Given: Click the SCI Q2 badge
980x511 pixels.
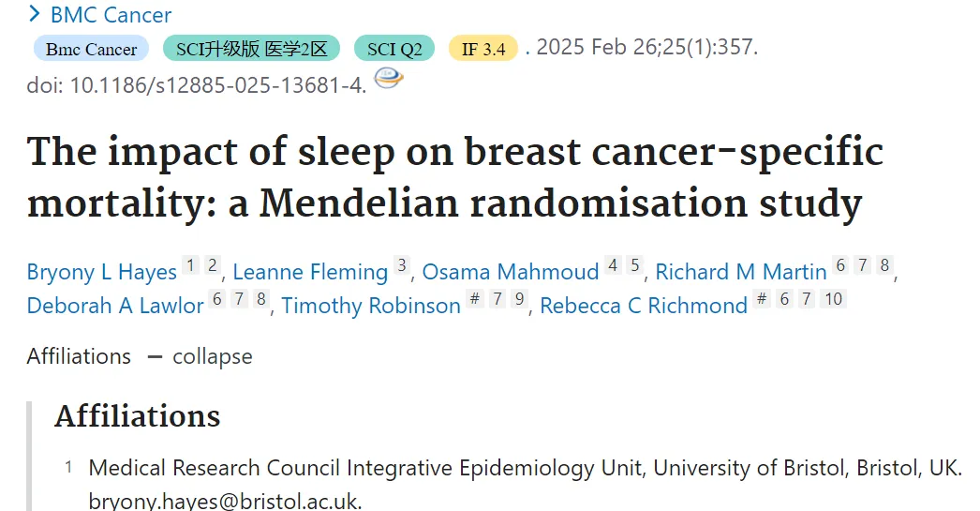Looking at the screenshot, I should [394, 49].
